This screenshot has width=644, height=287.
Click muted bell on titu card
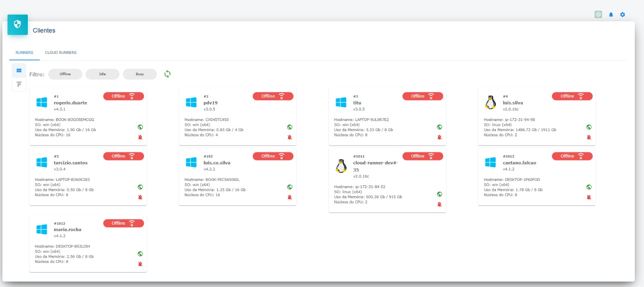click(x=440, y=137)
